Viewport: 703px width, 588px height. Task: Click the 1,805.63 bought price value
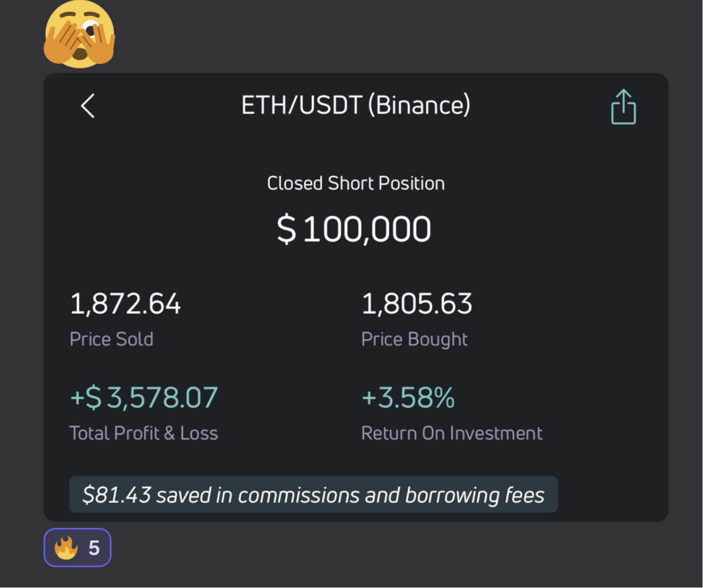pyautogui.click(x=417, y=304)
